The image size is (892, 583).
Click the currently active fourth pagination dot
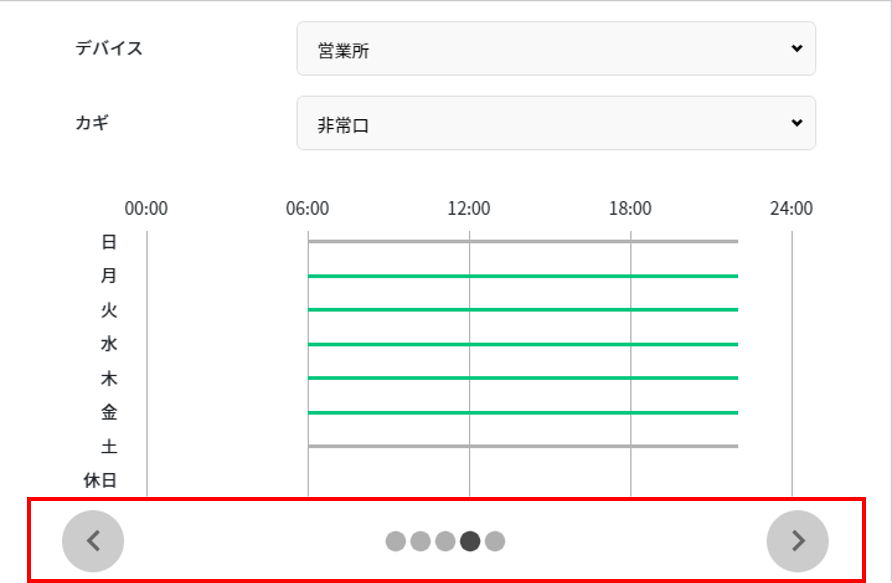(471, 541)
